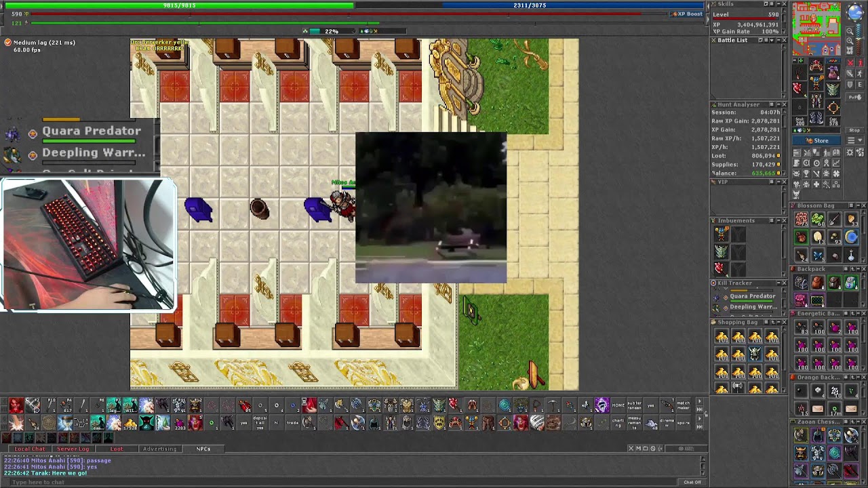Click the axe item in Shopping Bag
The image size is (868, 488).
click(738, 387)
